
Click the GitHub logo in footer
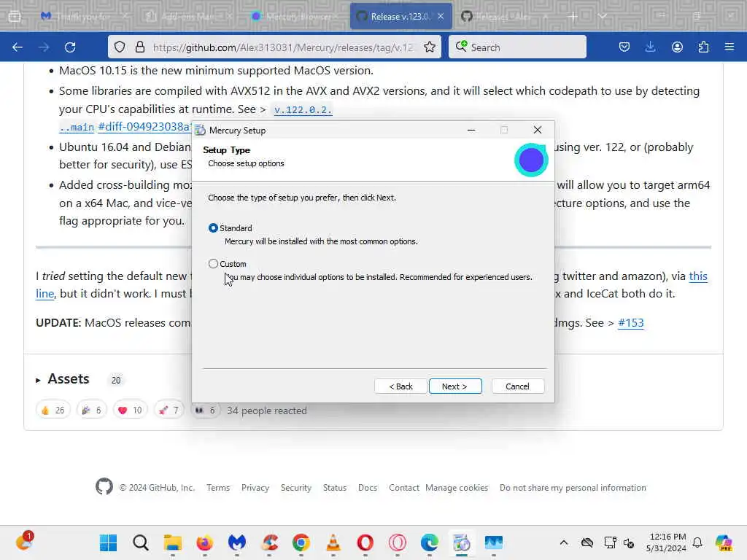[104, 486]
